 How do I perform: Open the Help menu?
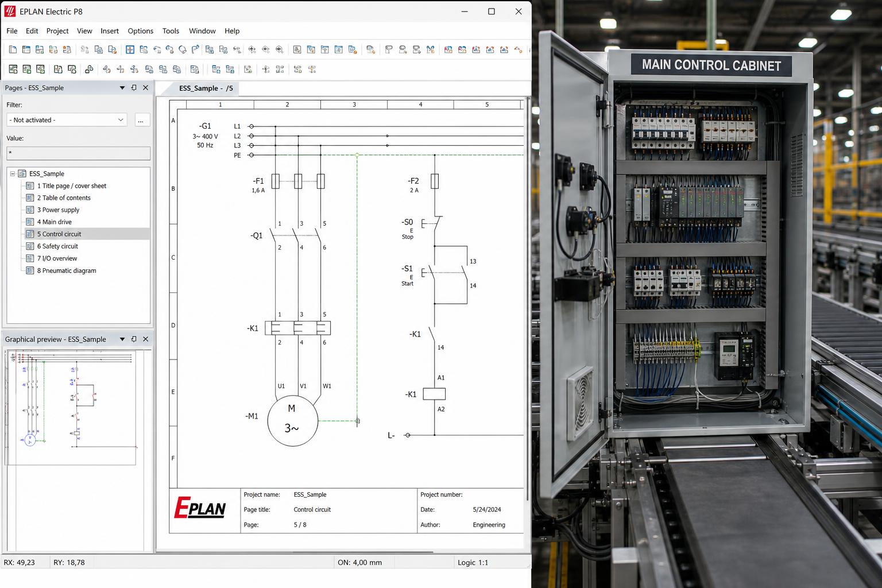tap(232, 31)
